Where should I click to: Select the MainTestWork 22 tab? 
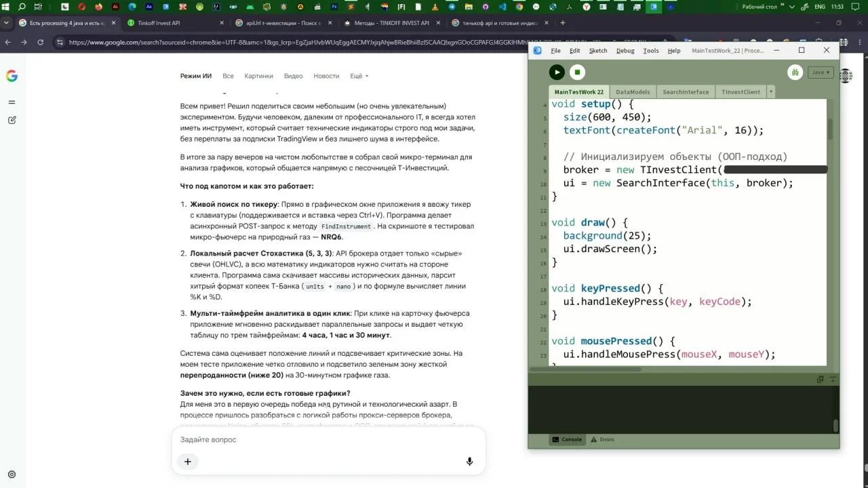[578, 91]
